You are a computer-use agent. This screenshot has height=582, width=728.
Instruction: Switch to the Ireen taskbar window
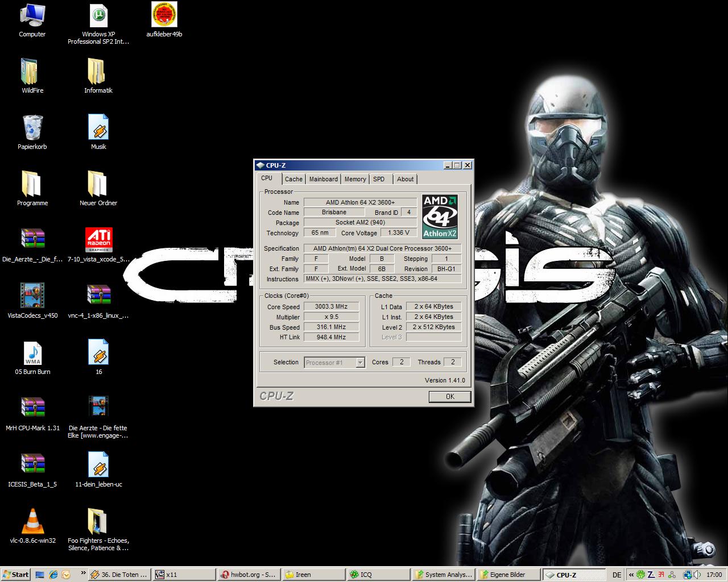point(313,575)
